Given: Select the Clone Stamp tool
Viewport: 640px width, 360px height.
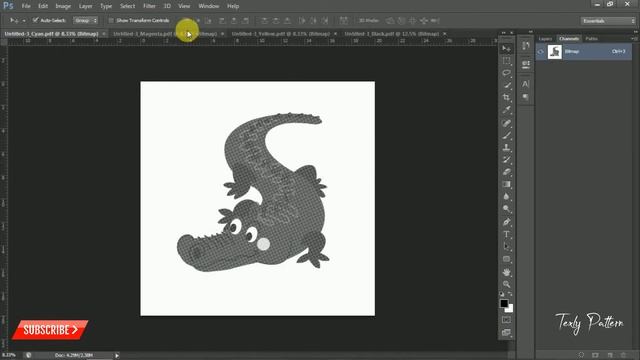Looking at the screenshot, I should [506, 147].
